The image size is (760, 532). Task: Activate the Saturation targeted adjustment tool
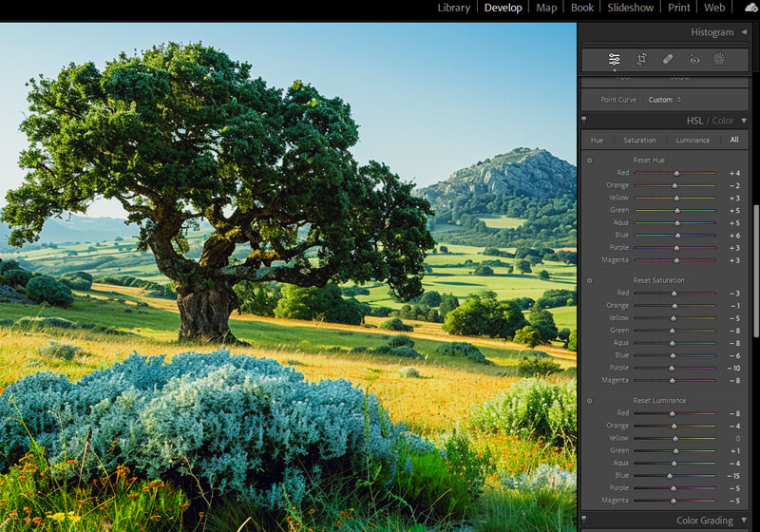click(589, 280)
